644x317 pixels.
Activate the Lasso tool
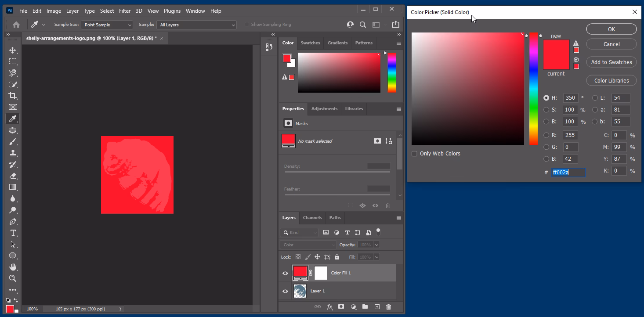(x=13, y=73)
